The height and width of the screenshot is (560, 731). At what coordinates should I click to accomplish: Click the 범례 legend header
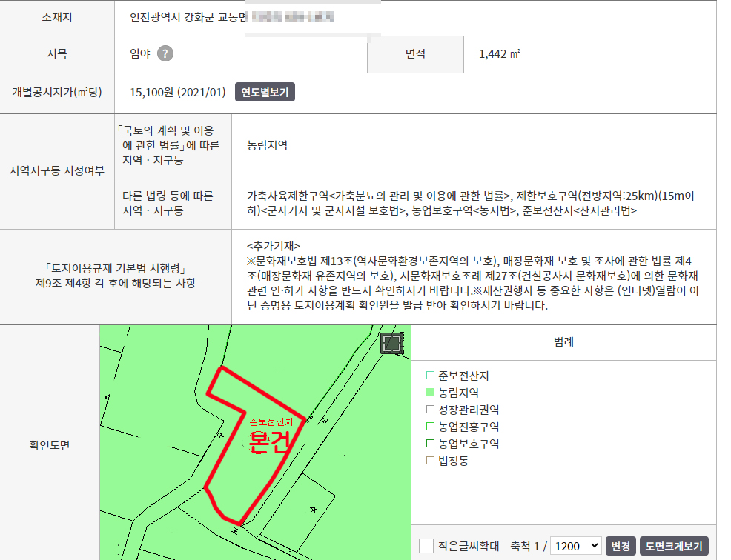point(563,342)
